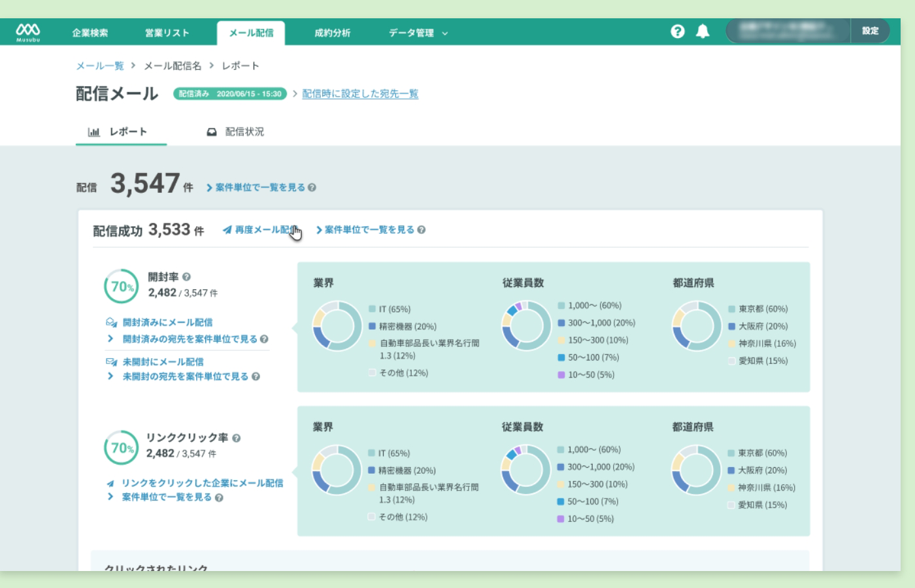915x588 pixels.
Task: Click the Musubu logo
Action: pos(28,32)
